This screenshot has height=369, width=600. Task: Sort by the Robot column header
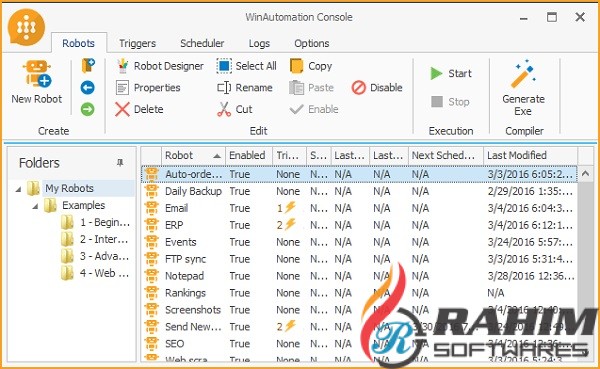click(193, 155)
